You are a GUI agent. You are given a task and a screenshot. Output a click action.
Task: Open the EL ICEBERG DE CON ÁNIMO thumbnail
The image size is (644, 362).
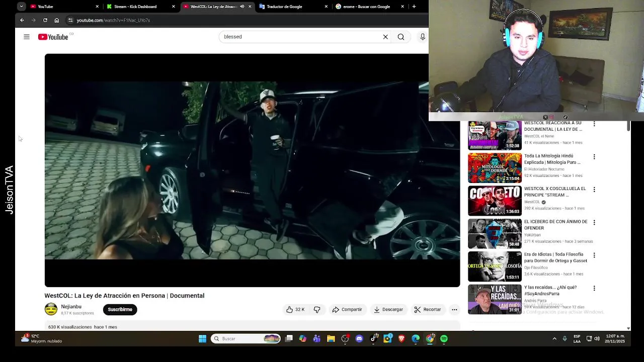[x=495, y=234]
